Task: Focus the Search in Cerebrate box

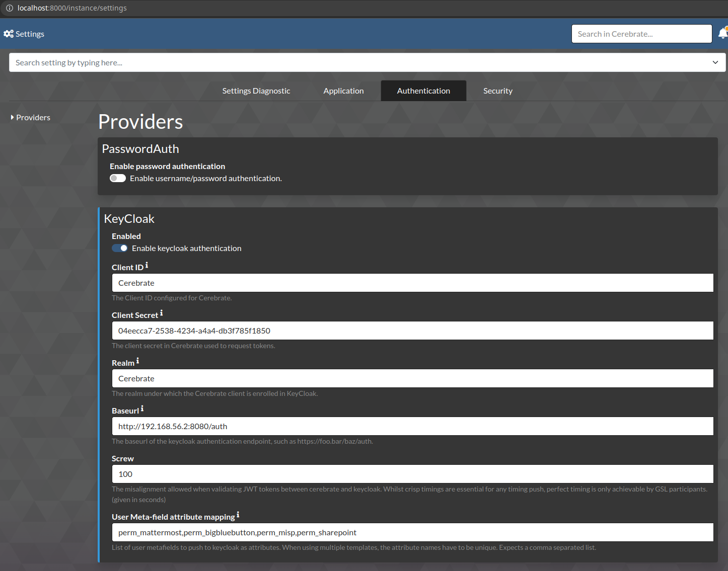Action: 641,34
